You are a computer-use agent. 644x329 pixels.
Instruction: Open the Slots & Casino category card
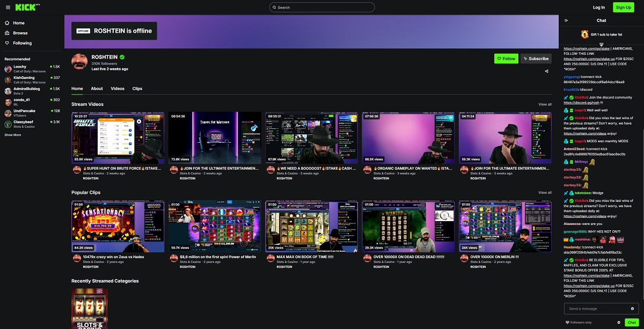90,309
